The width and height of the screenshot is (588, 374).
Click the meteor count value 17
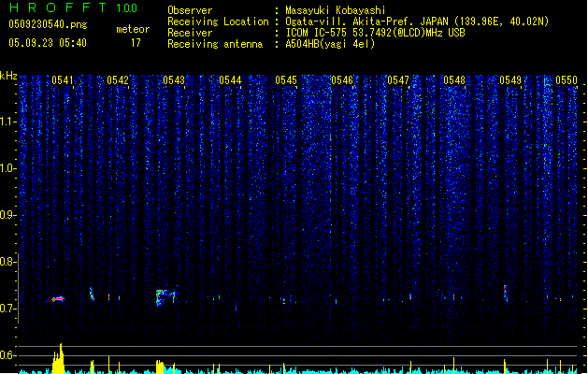pyautogui.click(x=136, y=43)
